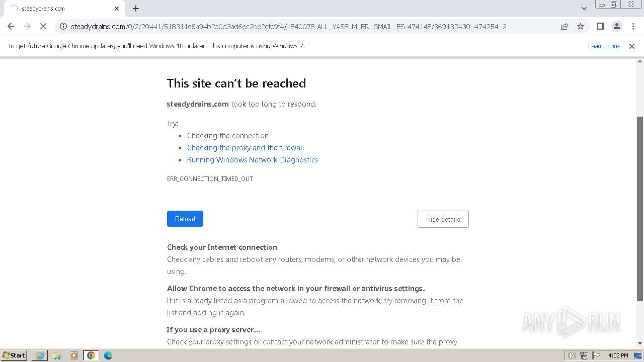Open the Learn more link
This screenshot has width=644, height=362.
(604, 46)
